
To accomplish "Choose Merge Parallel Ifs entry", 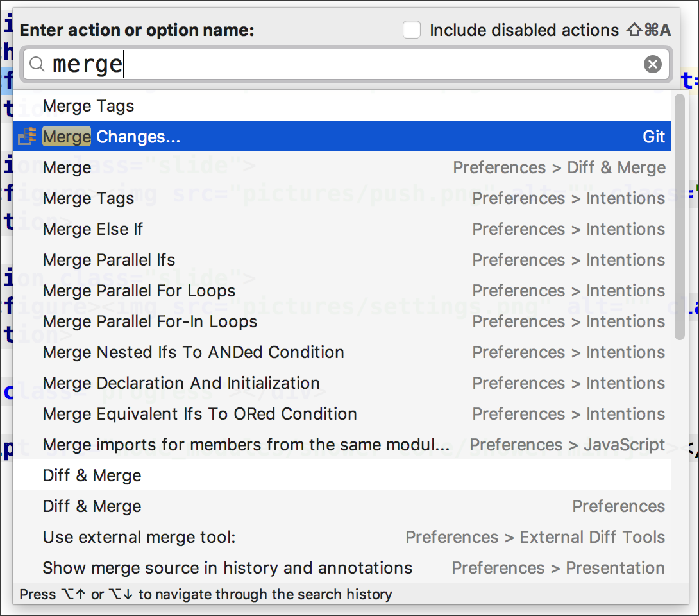I will tap(341, 260).
